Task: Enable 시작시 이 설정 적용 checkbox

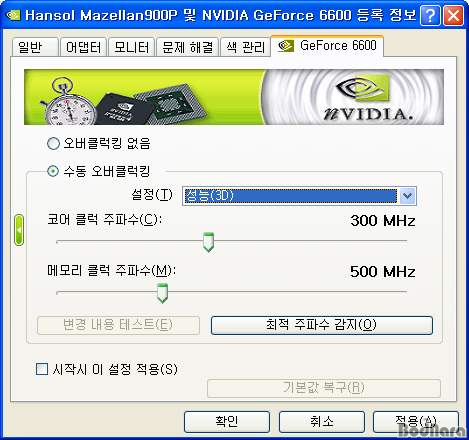Action: 42,369
